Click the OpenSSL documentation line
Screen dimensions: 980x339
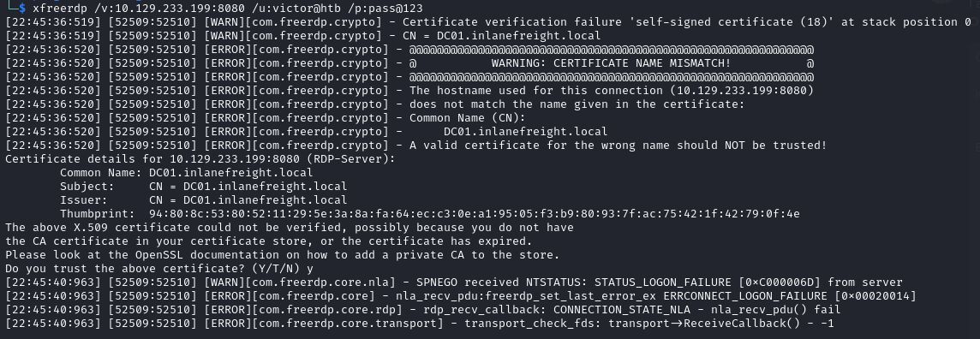(x=282, y=255)
